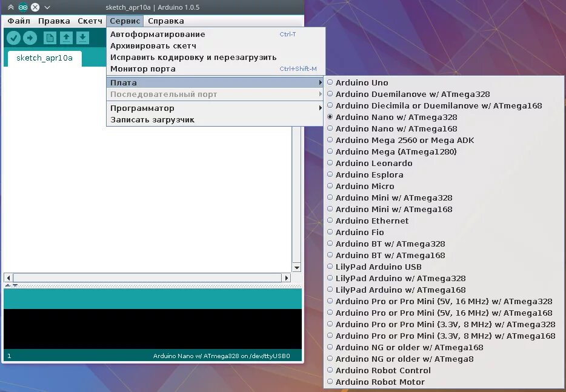Open the Правка menu

pyautogui.click(x=54, y=21)
